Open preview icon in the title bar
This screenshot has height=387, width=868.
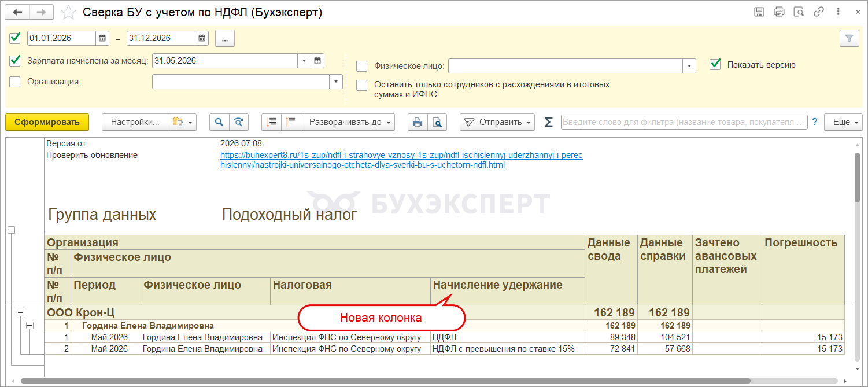pyautogui.click(x=799, y=12)
